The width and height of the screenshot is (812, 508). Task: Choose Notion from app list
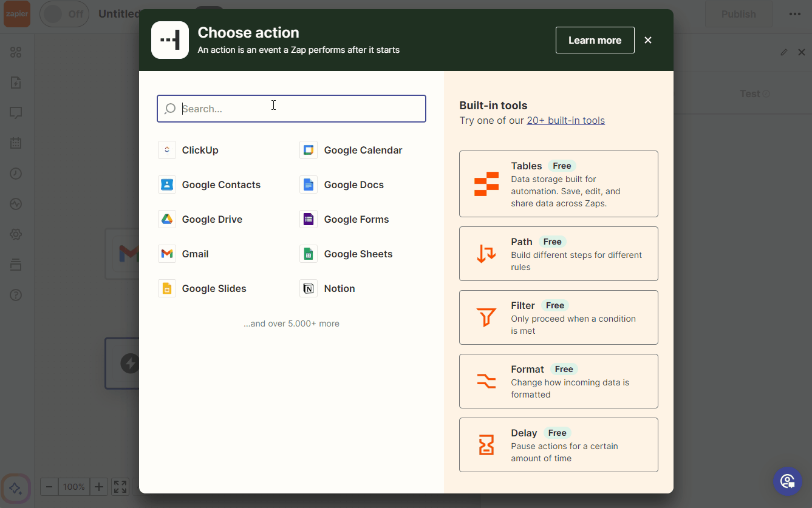pyautogui.click(x=327, y=288)
